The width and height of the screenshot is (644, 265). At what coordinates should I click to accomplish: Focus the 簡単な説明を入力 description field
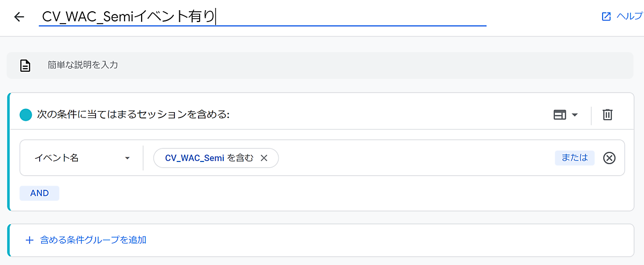tap(322, 65)
